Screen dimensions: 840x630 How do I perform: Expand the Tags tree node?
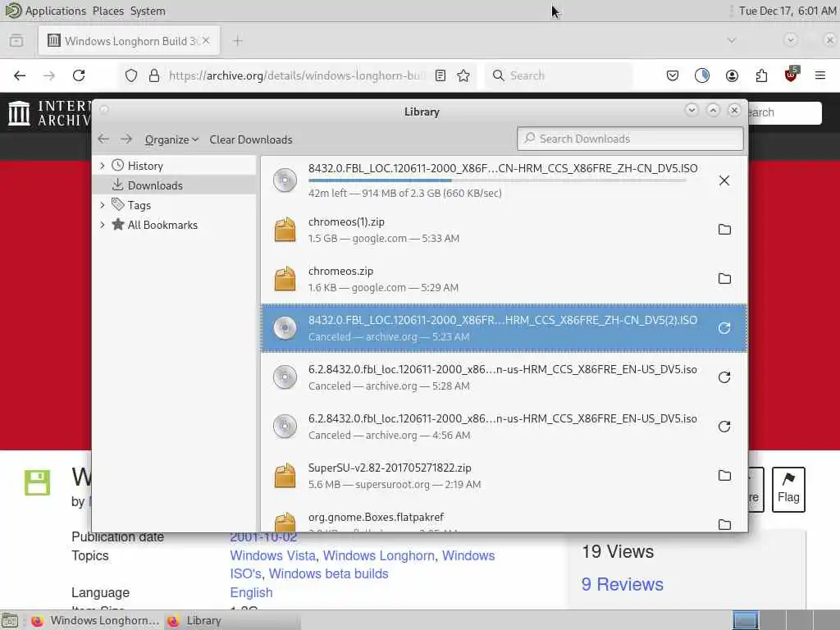coord(103,204)
